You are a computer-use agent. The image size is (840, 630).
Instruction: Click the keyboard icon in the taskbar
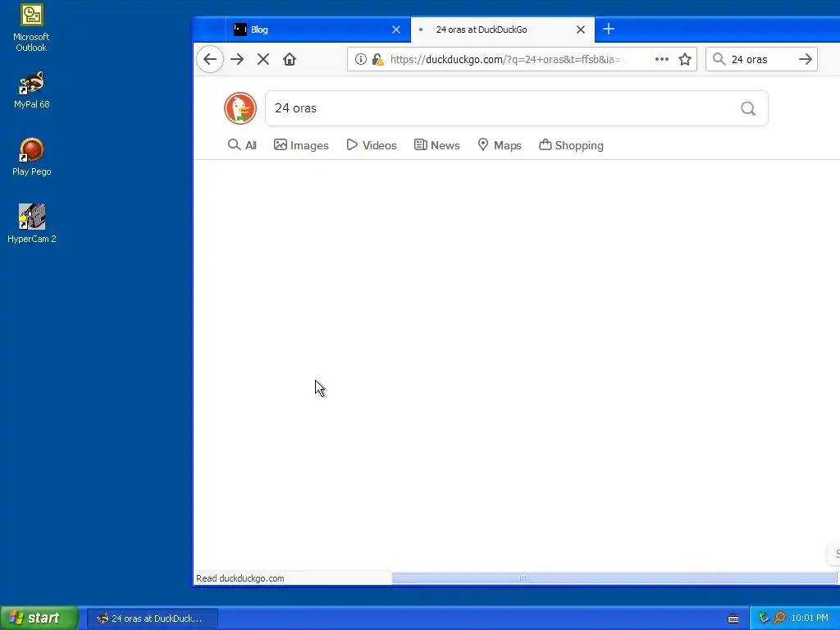733,619
